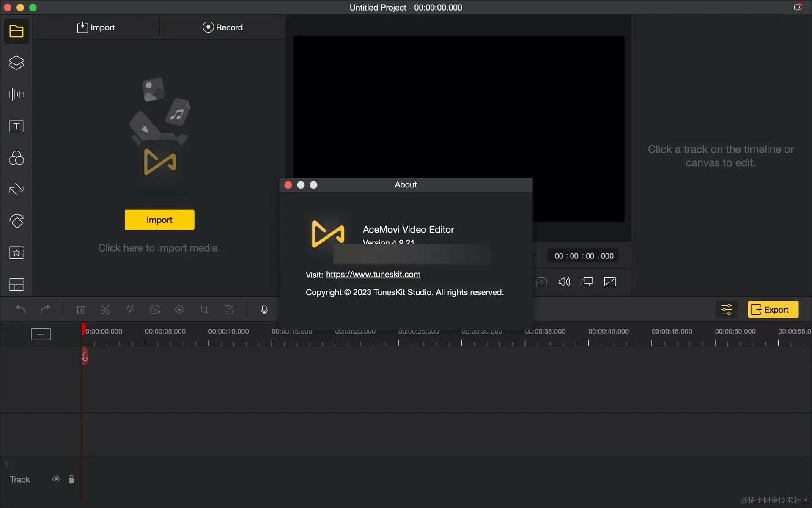The height and width of the screenshot is (508, 812).
Task: Click the microphone voiceover icon
Action: (x=264, y=310)
